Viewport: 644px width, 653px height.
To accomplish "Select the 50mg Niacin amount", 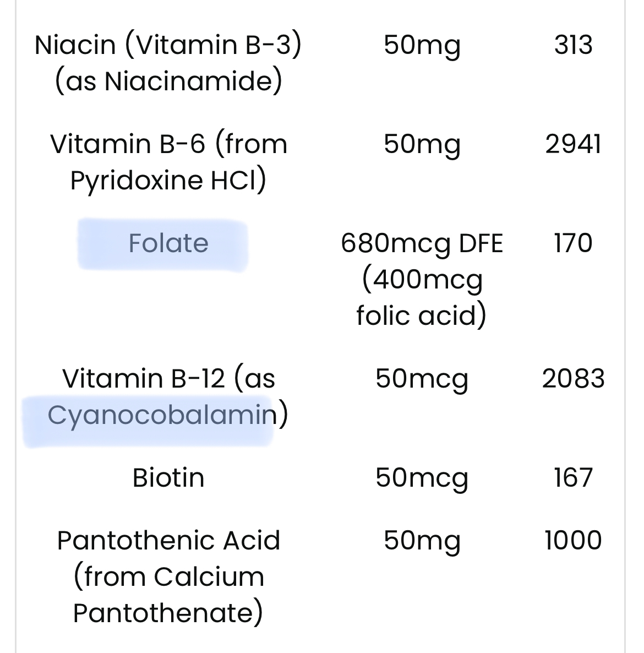I will tap(422, 46).
